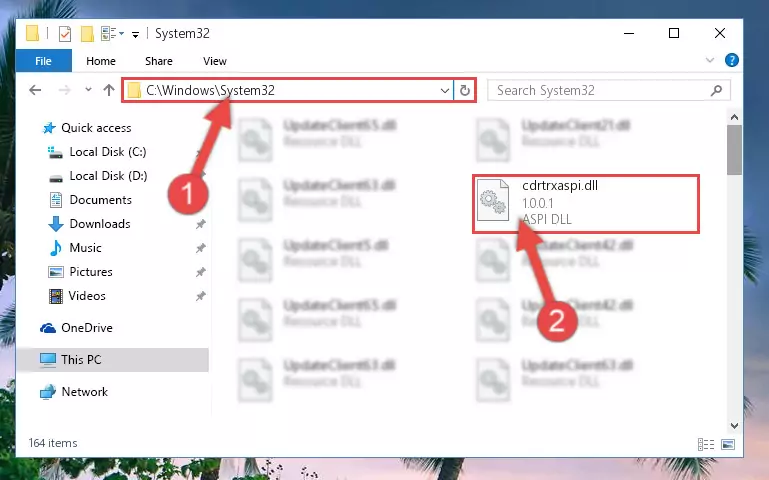Open the recent locations dropdown arrow
Image resolution: width=769 pixels, height=480 pixels.
[88, 90]
